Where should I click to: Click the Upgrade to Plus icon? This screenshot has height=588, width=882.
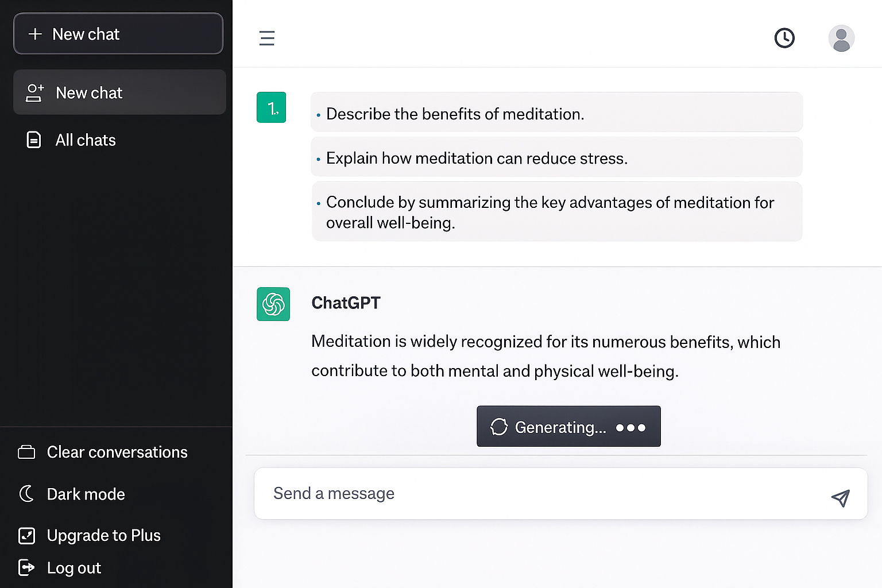26,535
